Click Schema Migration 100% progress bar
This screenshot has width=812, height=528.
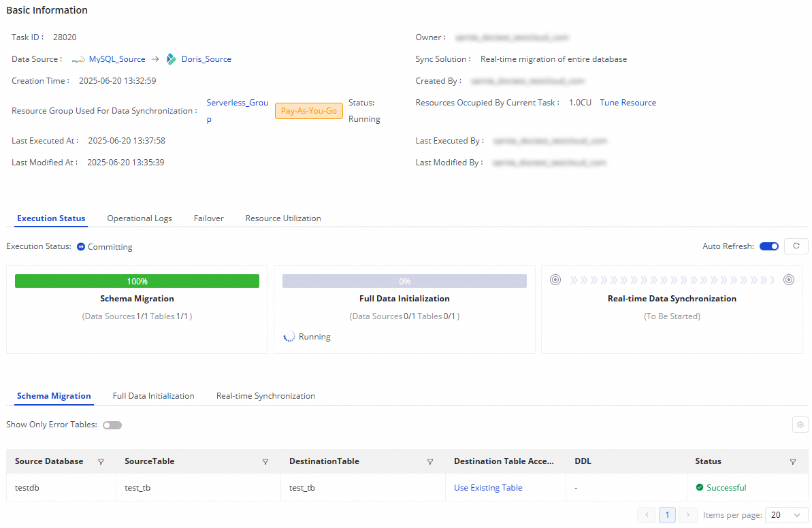click(x=137, y=281)
